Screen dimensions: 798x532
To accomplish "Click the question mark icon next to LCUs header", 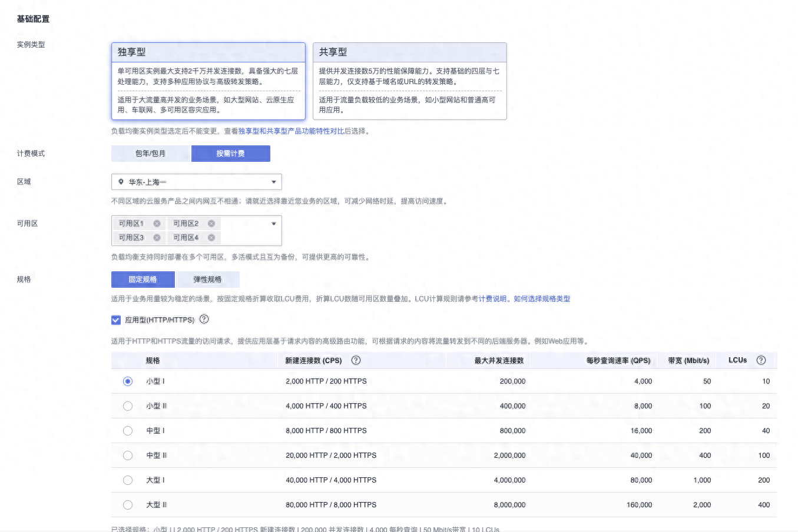I will click(x=760, y=360).
